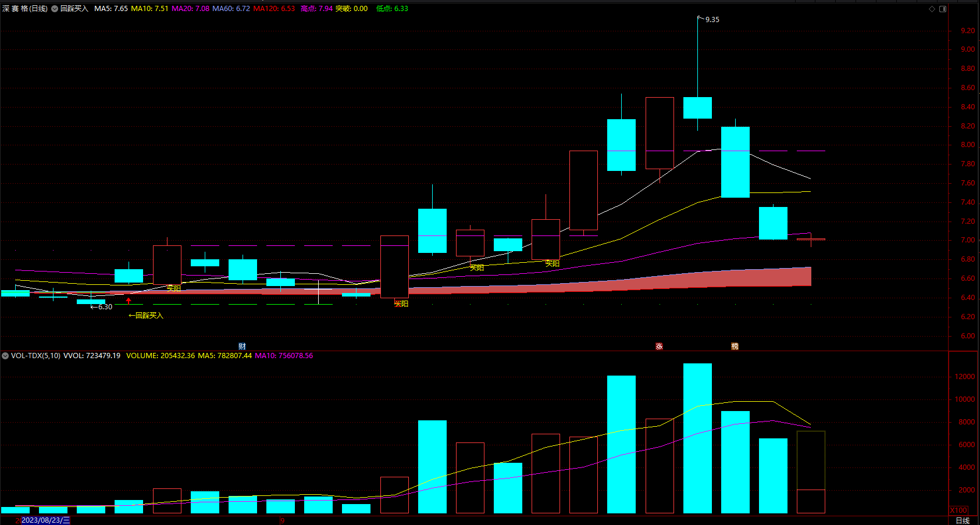
Task: Click the 突阳 label under the 6.65 candle
Action: point(401,304)
